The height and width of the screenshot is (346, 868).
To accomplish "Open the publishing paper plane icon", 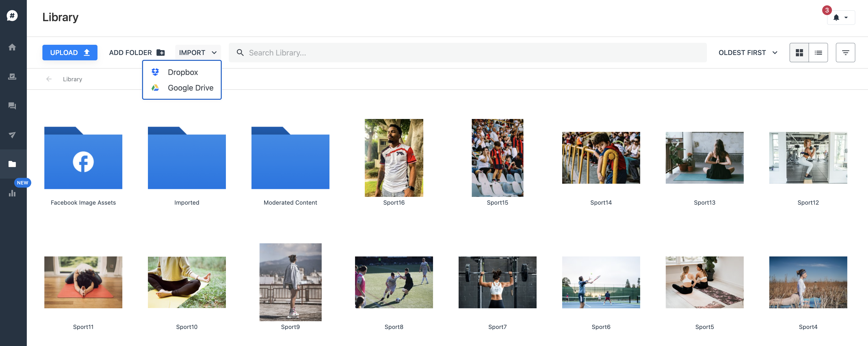I will pos(12,135).
